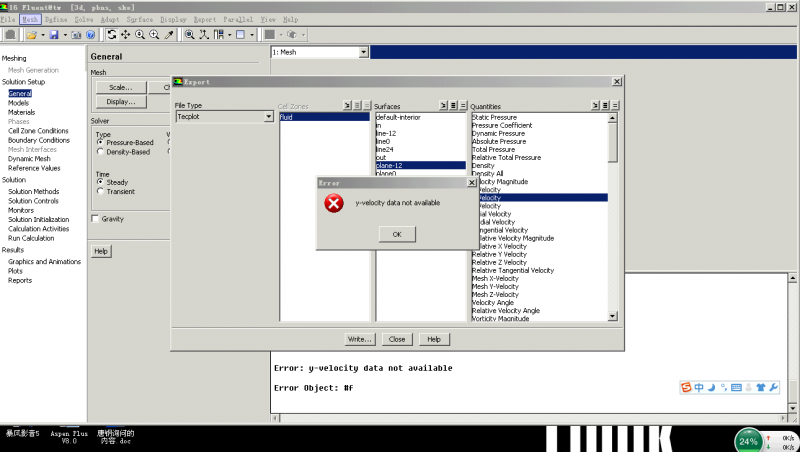Click the Write... button in Export

(360, 339)
